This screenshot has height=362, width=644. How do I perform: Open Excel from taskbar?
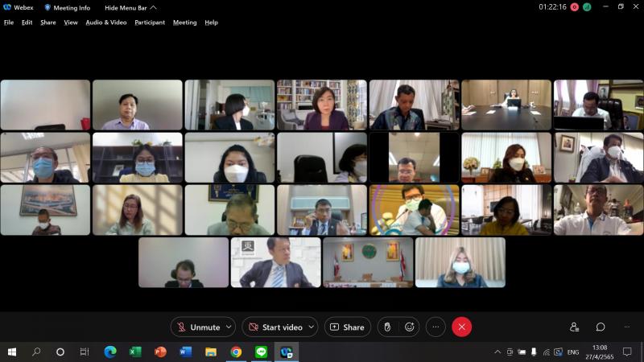coord(135,352)
